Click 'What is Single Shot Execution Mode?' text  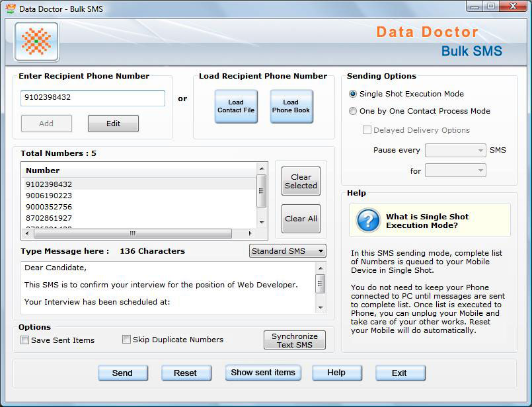[x=427, y=221]
